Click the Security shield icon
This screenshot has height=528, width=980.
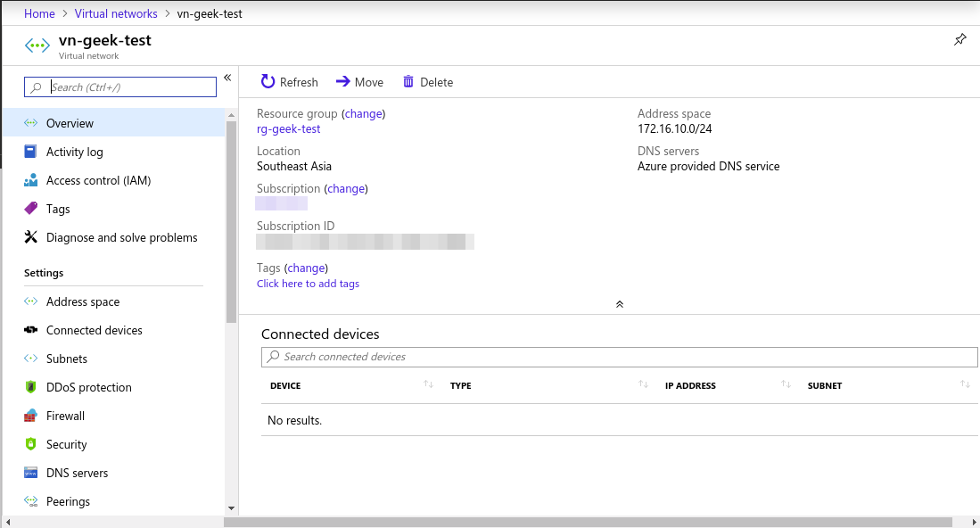(30, 443)
